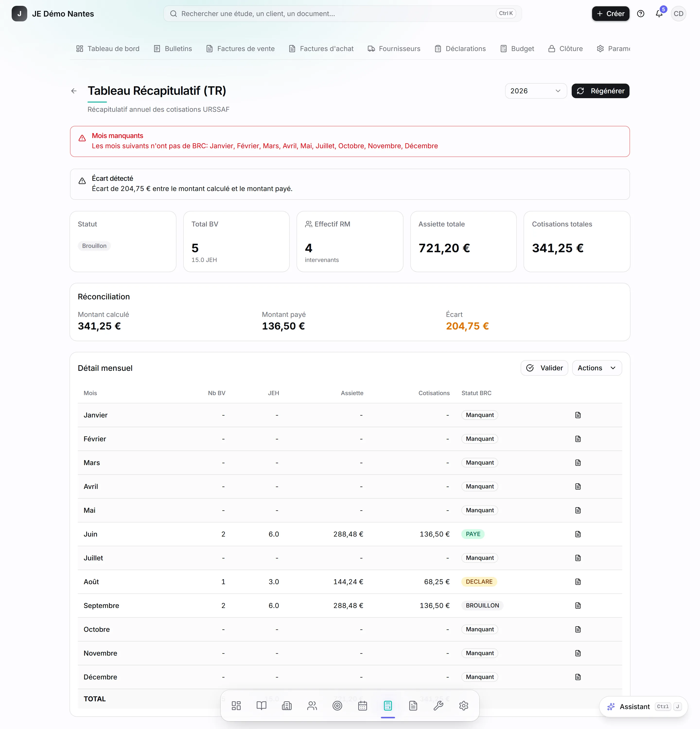Open the open-book icon in bottom dock
This screenshot has height=729, width=700.
[262, 706]
